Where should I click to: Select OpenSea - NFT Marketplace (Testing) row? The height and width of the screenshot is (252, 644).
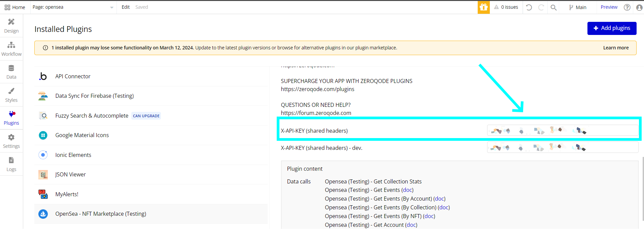[151, 214]
